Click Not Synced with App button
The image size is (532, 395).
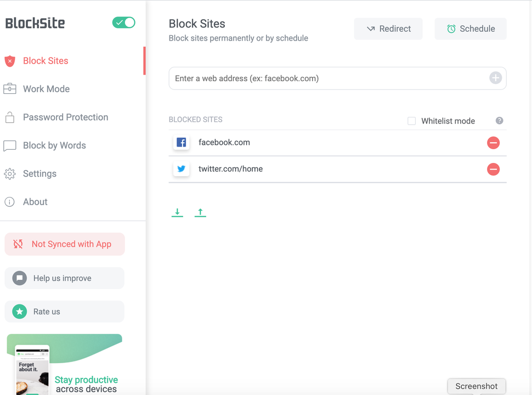pyautogui.click(x=65, y=244)
